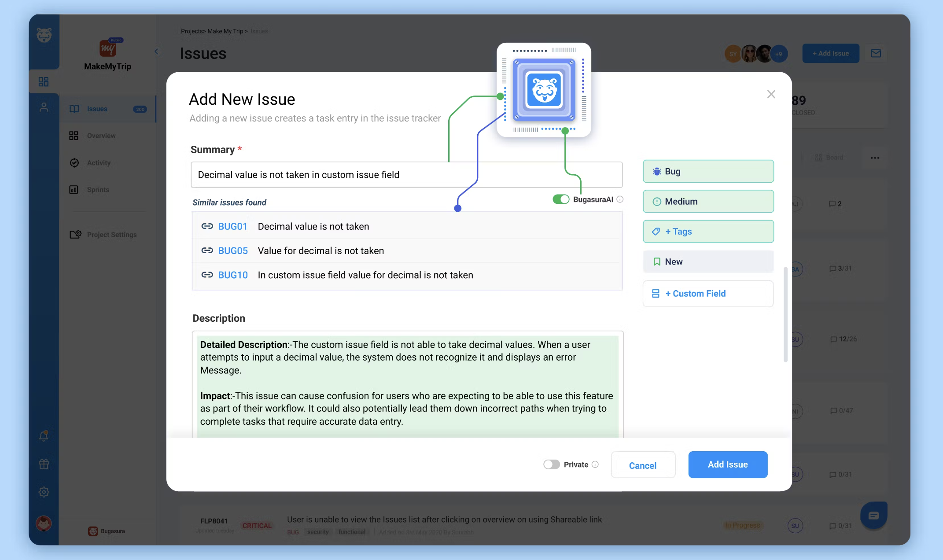The width and height of the screenshot is (943, 560).
Task: Click the notification bell icon in sidebar
Action: click(x=44, y=436)
